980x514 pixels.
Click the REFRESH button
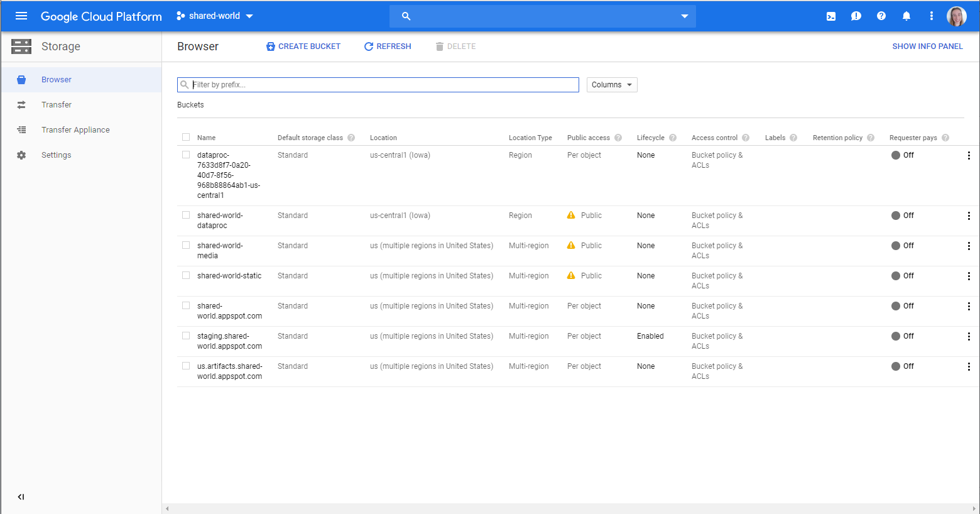coord(388,46)
